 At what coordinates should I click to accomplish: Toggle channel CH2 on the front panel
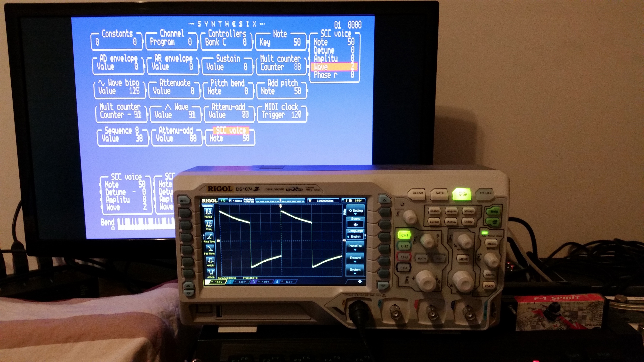pyautogui.click(x=405, y=246)
